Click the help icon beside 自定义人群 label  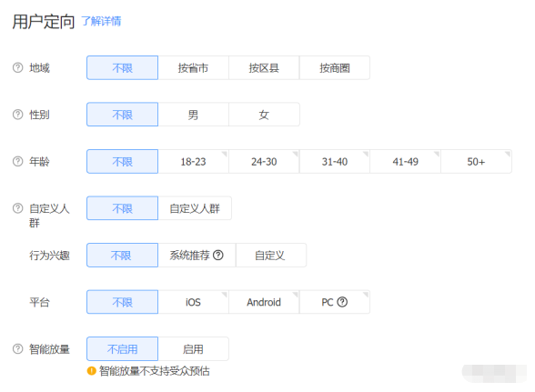click(18, 208)
